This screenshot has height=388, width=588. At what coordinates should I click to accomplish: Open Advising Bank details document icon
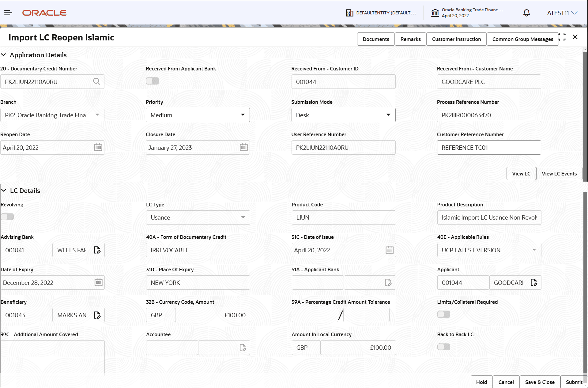point(97,250)
